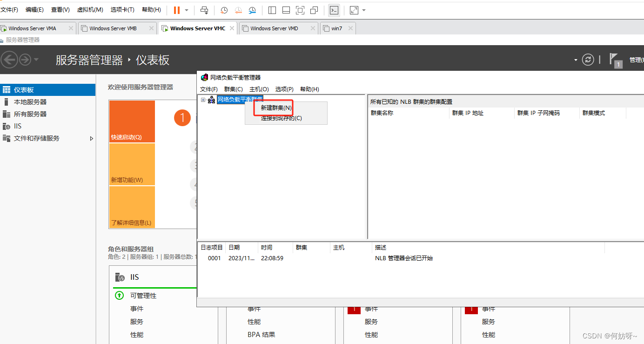644x344 pixels.
Task: Click the Quick Start (Q) orange tile
Action: click(x=132, y=121)
